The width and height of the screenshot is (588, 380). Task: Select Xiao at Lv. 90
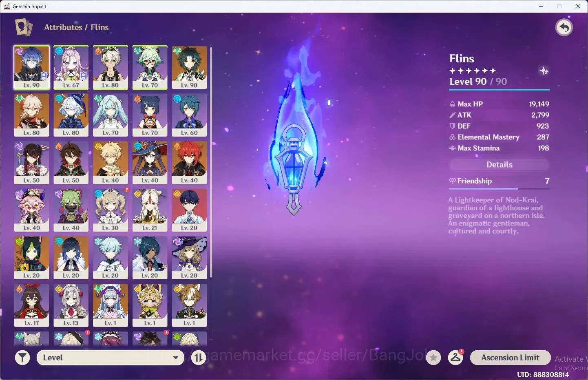coord(189,67)
